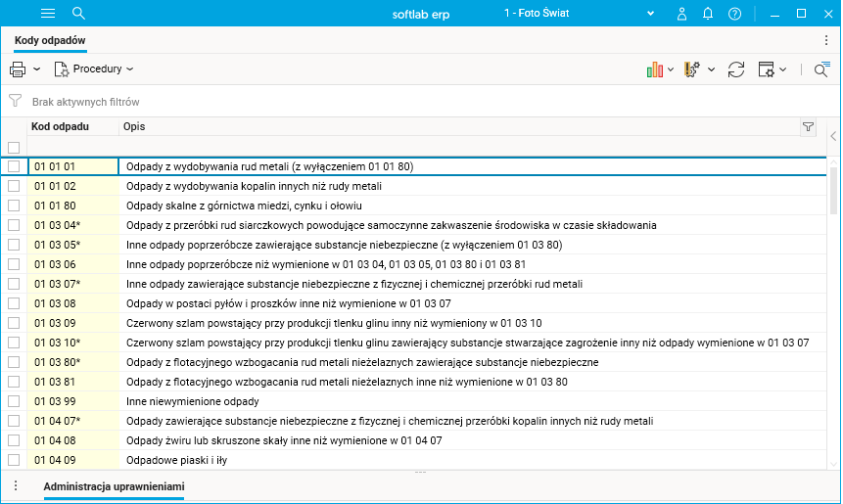Viewport: 843px width, 504px height.
Task: Click the search magnifier in title bar
Action: (79, 13)
